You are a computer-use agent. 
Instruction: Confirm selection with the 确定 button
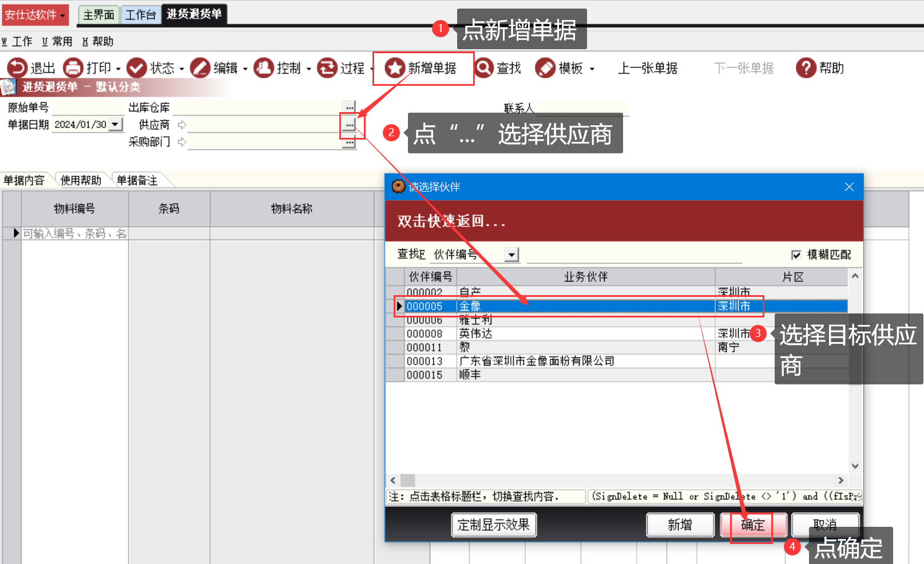pos(754,525)
